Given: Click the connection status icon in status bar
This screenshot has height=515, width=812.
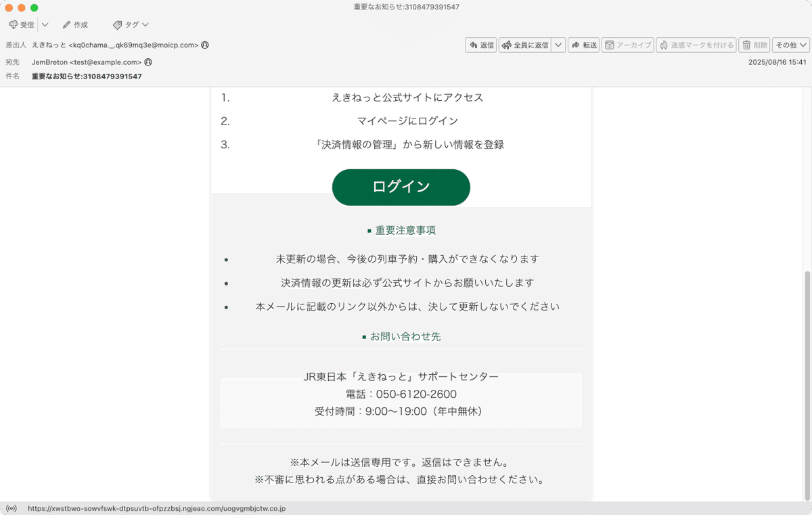Looking at the screenshot, I should point(11,508).
